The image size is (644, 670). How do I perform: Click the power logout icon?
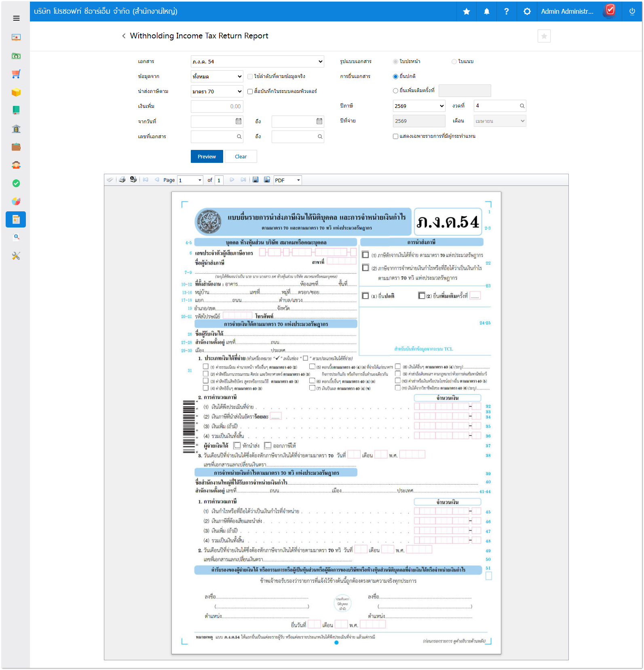point(632,11)
